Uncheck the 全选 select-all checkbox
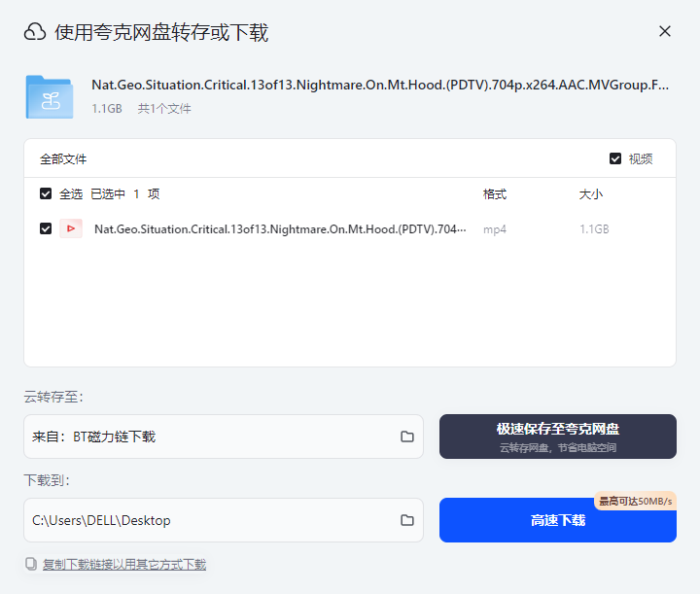This screenshot has width=700, height=594. 46,193
